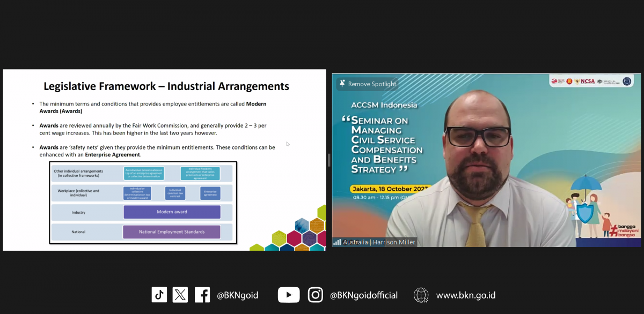Viewport: 644px width, 314px height.
Task: Open the YouTube icon in footer
Action: pyautogui.click(x=289, y=295)
